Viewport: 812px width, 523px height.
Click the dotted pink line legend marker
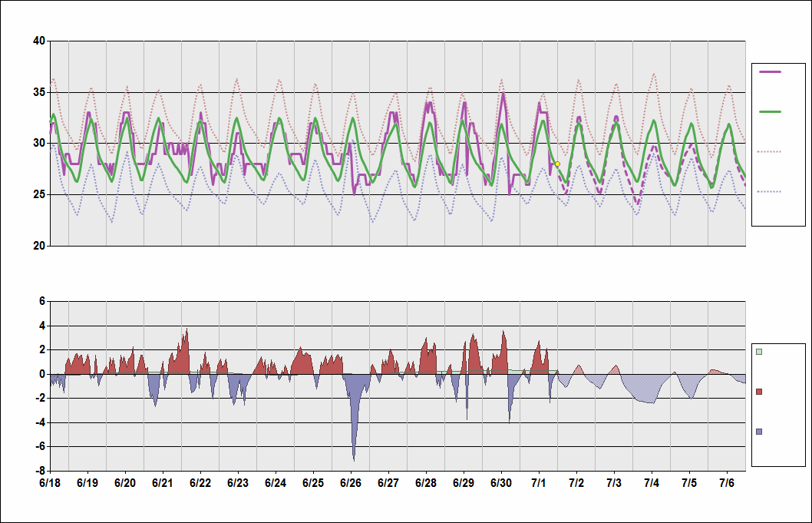click(770, 151)
